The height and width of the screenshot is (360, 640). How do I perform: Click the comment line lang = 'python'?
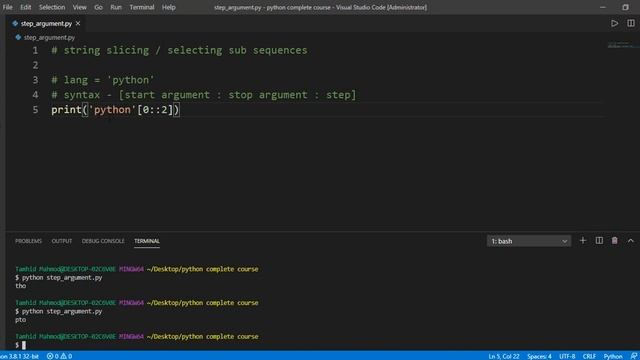(103, 80)
